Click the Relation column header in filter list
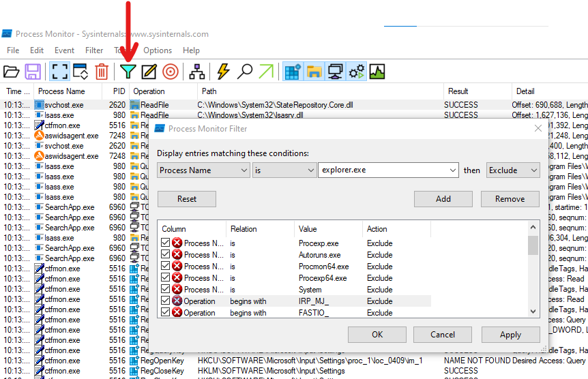 [260, 229]
